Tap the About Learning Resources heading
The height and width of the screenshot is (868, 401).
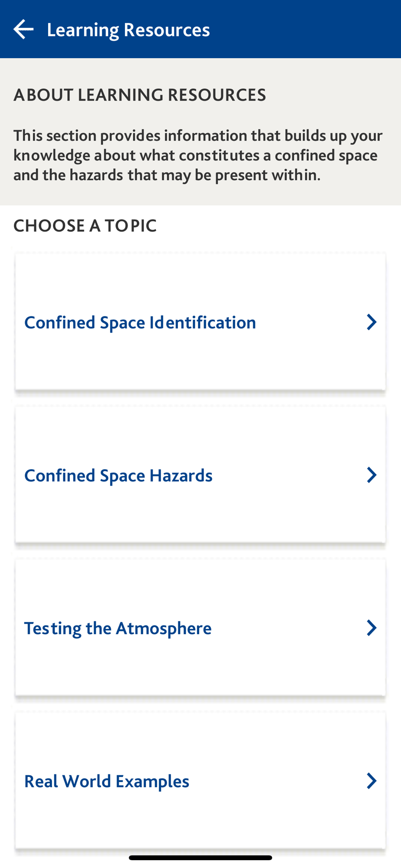pos(140,95)
